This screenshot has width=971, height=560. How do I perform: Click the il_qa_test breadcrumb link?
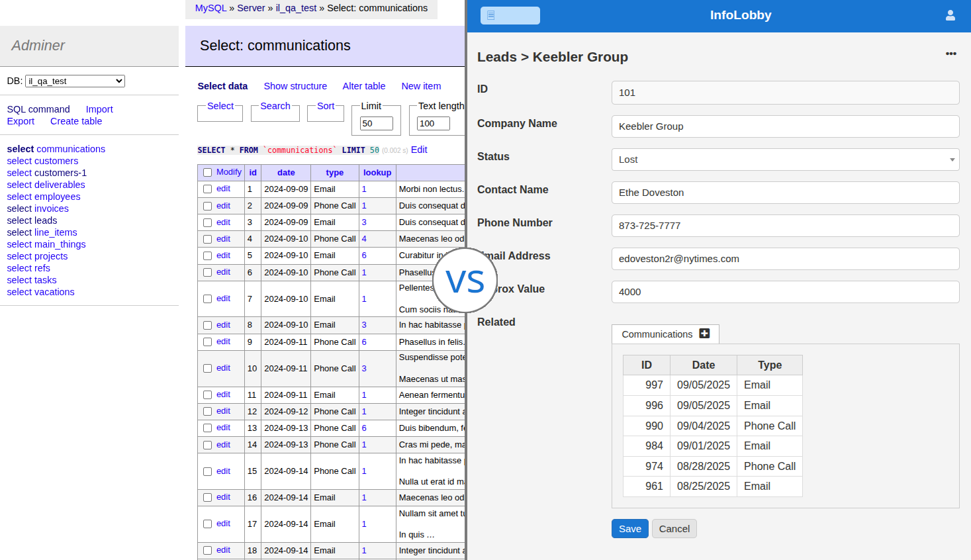coord(295,8)
